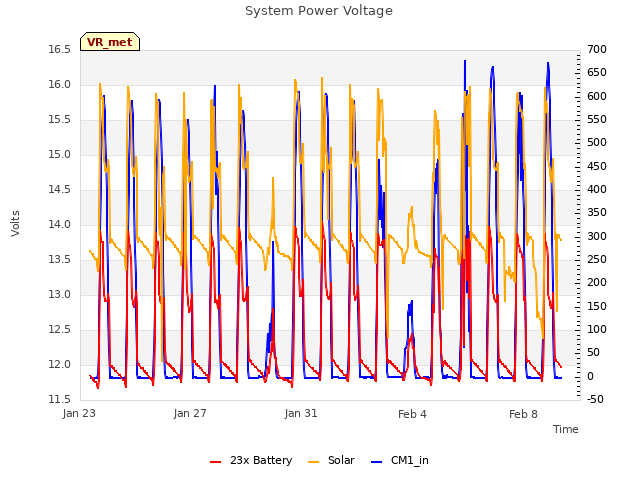Click the 14.5 left axis value
The width and height of the screenshot is (640, 480).
60,190
